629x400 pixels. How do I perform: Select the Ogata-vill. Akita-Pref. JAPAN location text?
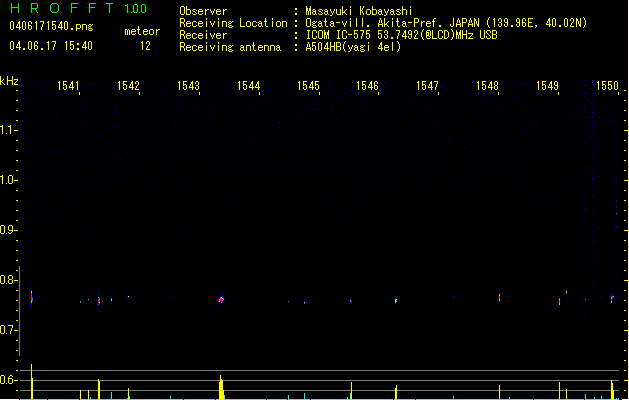[x=446, y=23]
